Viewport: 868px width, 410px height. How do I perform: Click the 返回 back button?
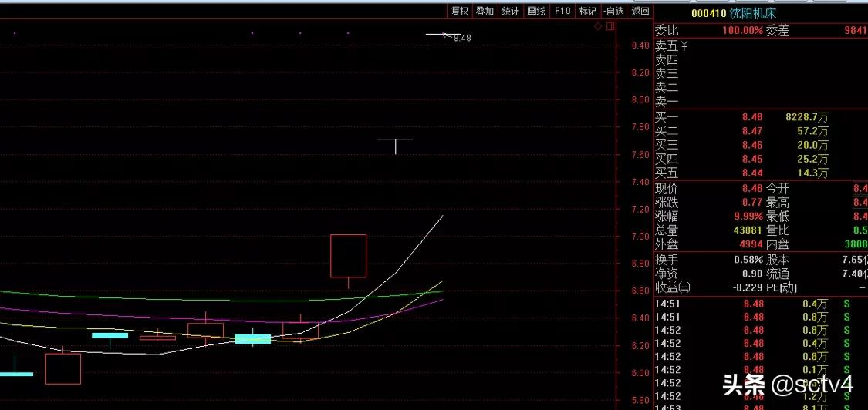click(x=640, y=11)
